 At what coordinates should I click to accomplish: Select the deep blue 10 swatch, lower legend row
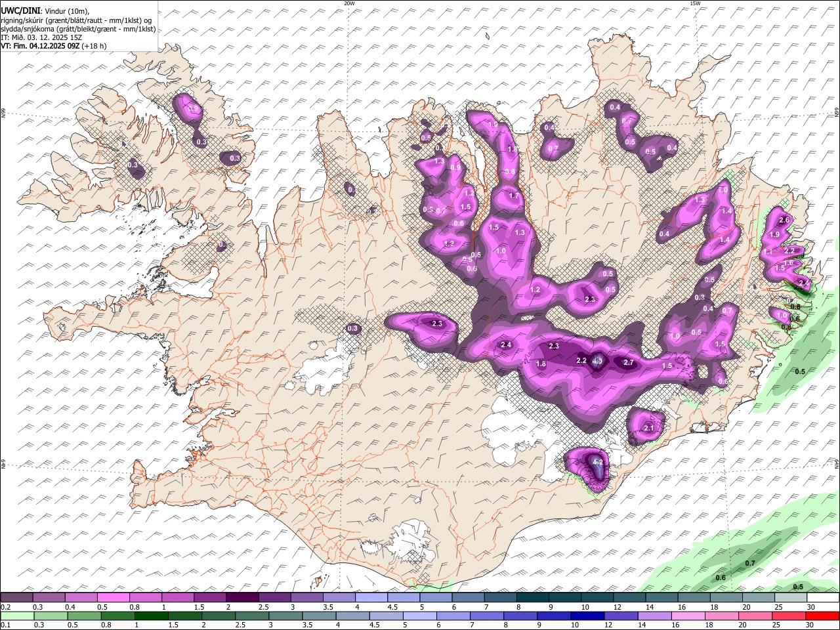click(587, 616)
